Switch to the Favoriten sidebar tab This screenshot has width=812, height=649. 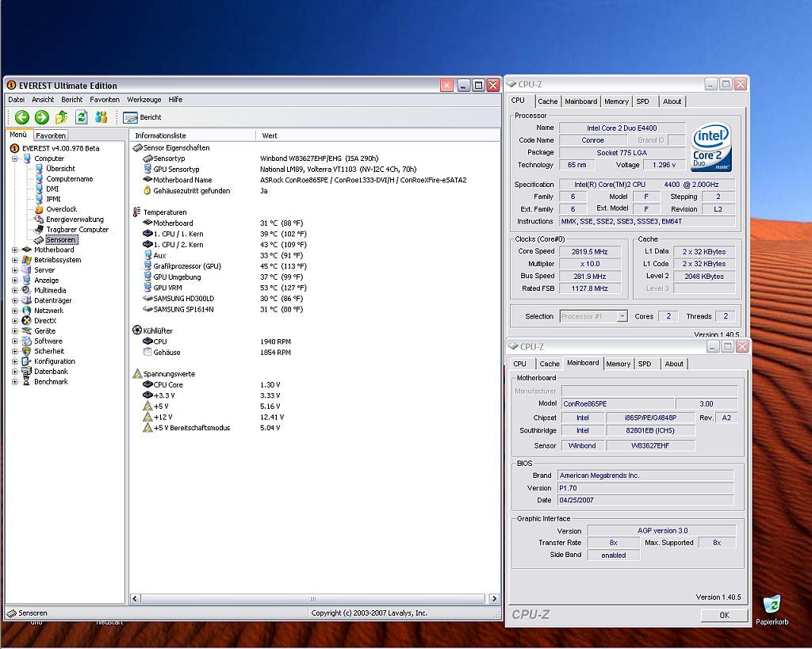[51, 136]
